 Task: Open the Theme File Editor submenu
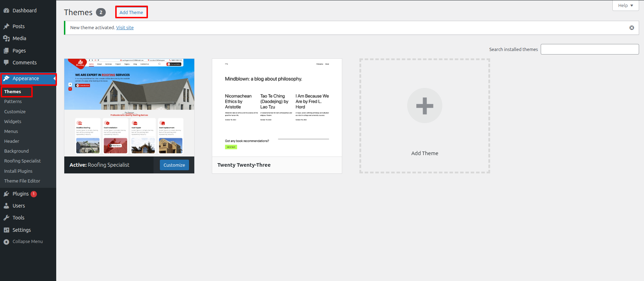(22, 181)
